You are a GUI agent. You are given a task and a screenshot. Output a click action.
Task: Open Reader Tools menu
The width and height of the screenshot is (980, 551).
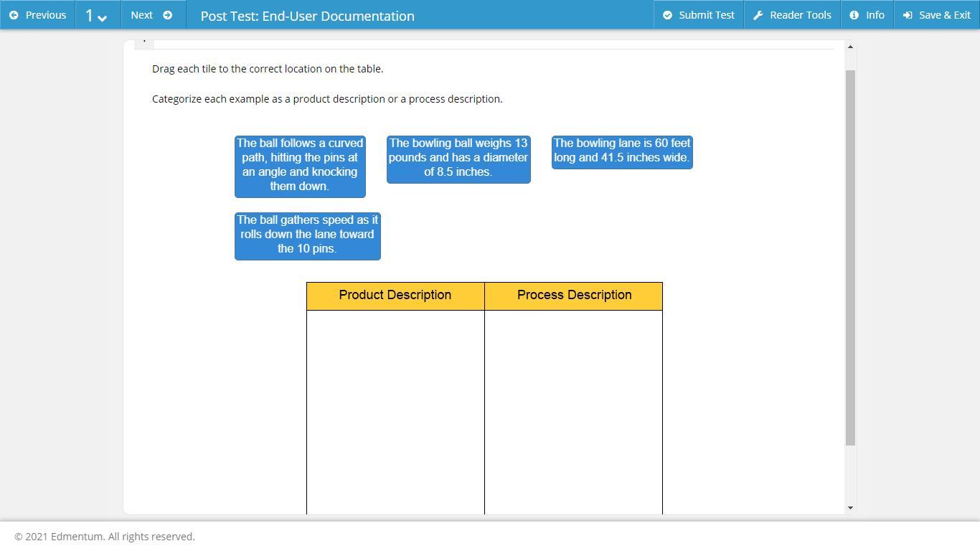point(792,15)
